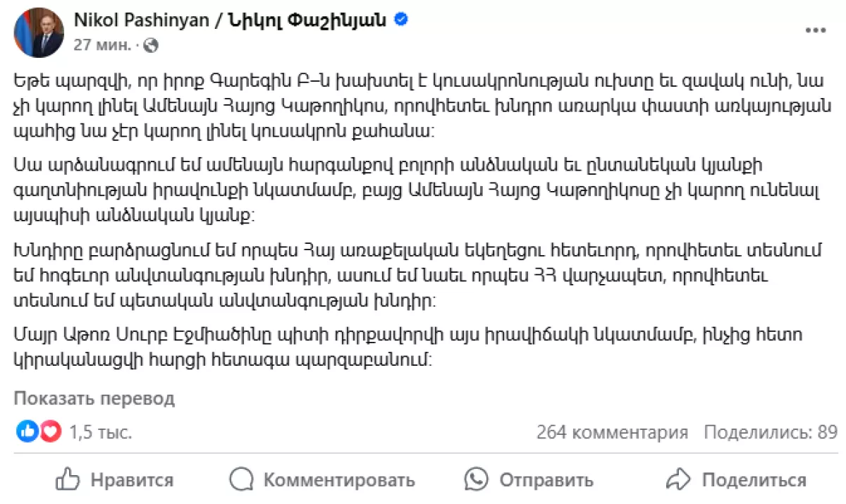This screenshot has width=846, height=504.
Task: Like the post with Нравится
Action: [114, 480]
